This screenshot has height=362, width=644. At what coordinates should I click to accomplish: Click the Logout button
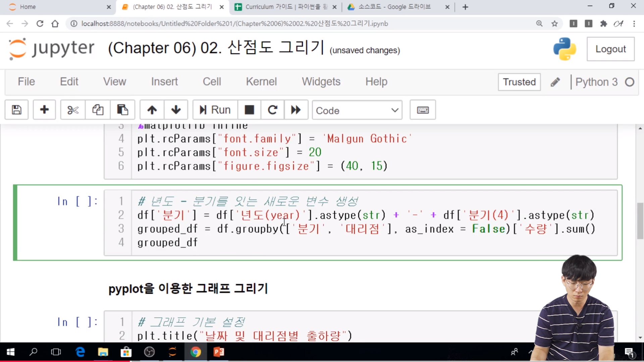tap(610, 49)
